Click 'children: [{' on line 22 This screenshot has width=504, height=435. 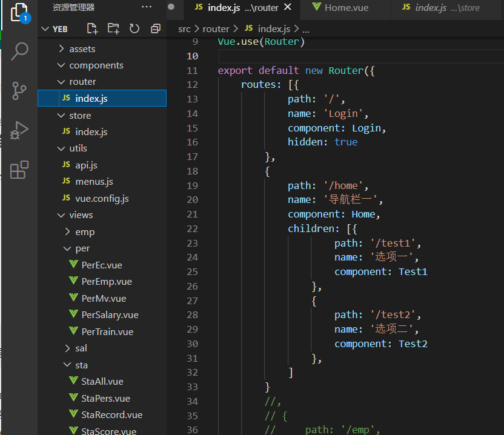coord(322,228)
